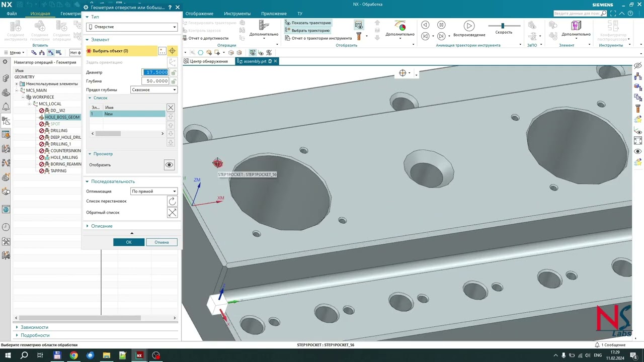Click the Диаметр input field
644x362 pixels.
156,72
